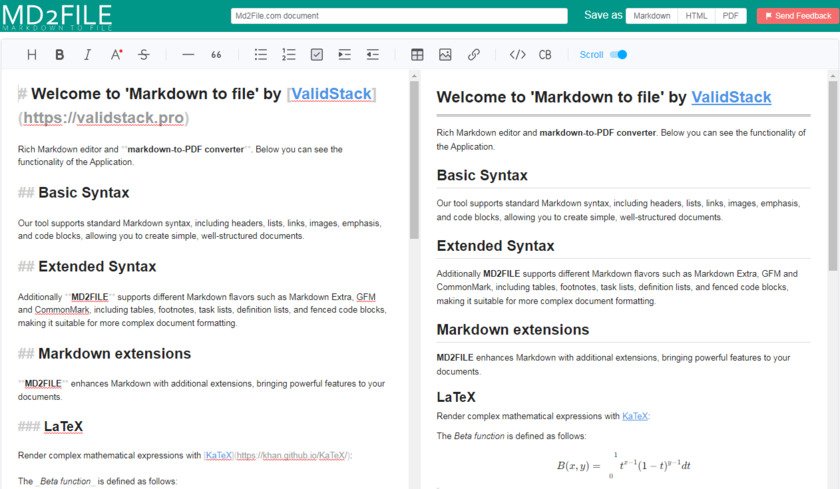Click the 'Save as' label

coord(603,15)
